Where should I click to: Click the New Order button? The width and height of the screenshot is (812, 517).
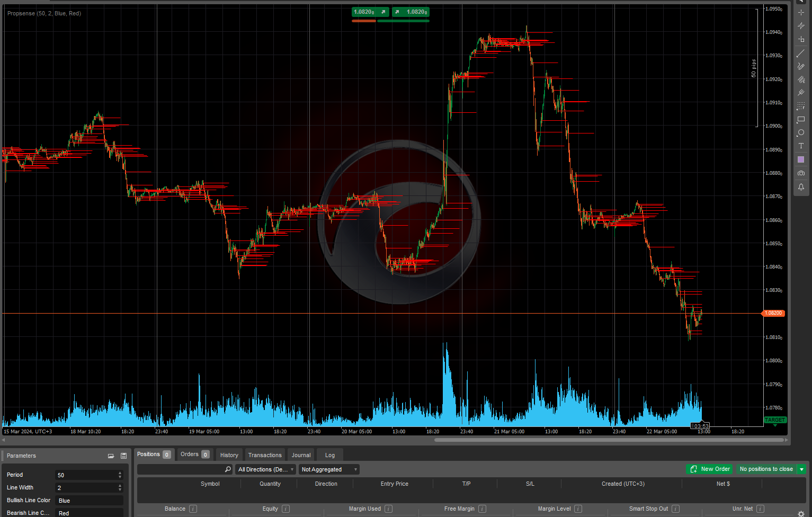(710, 469)
